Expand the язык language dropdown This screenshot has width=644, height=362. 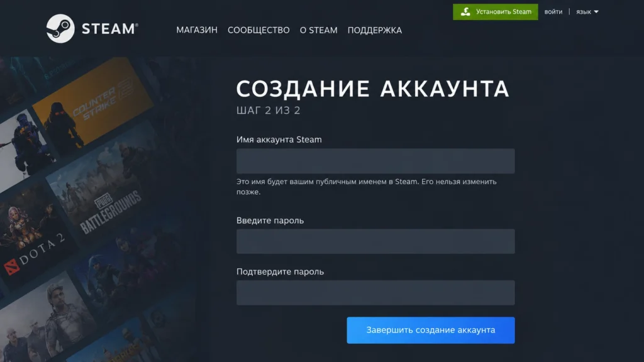pyautogui.click(x=587, y=12)
